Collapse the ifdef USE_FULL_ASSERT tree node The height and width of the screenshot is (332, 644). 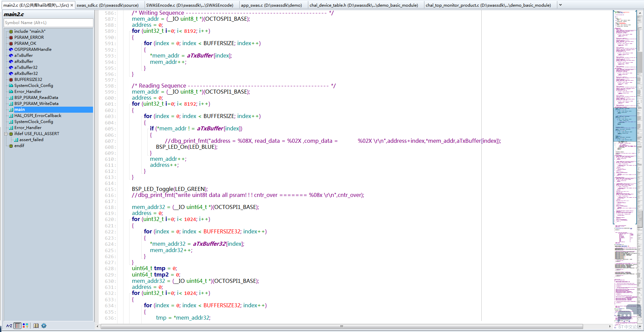tap(6, 134)
